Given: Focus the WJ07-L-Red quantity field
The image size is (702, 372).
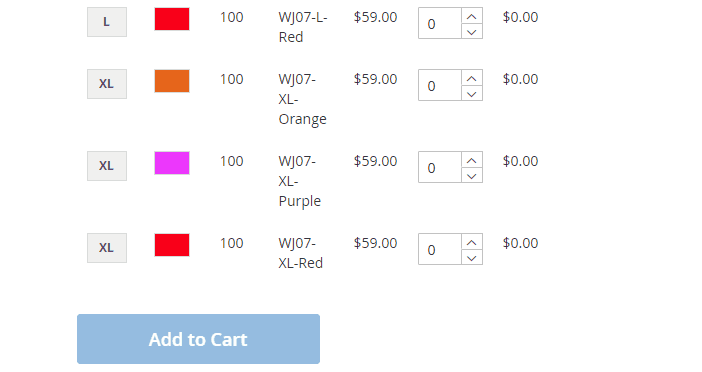Looking at the screenshot, I should [440, 23].
